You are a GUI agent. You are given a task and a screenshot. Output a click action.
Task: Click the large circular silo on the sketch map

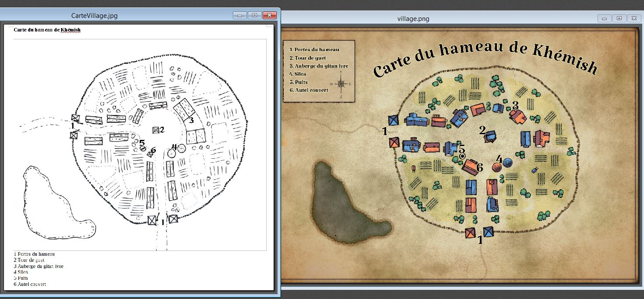[172, 154]
